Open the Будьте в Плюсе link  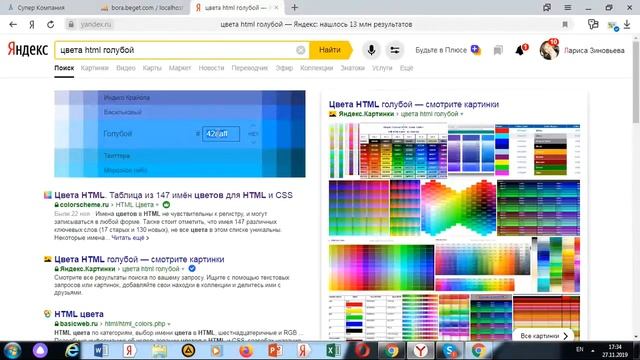(x=441, y=50)
